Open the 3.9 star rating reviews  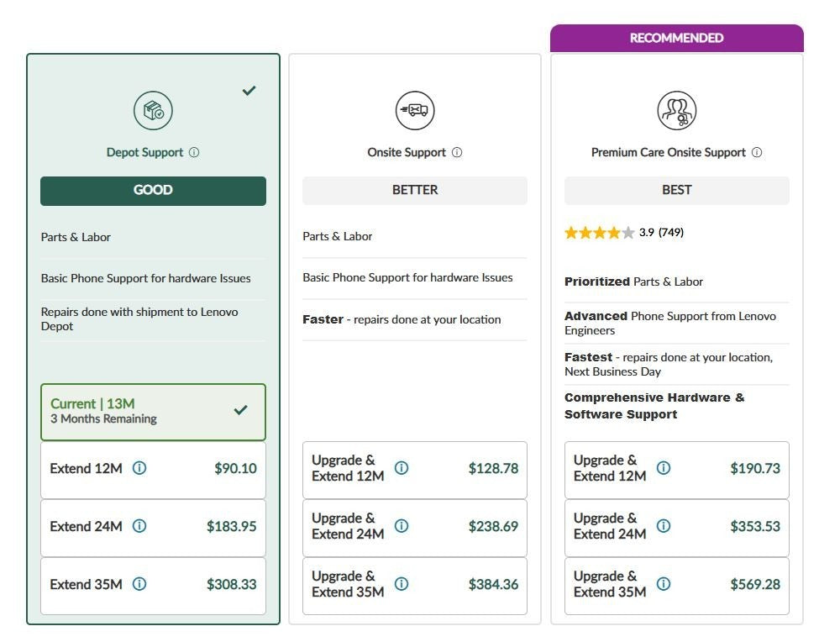(624, 232)
